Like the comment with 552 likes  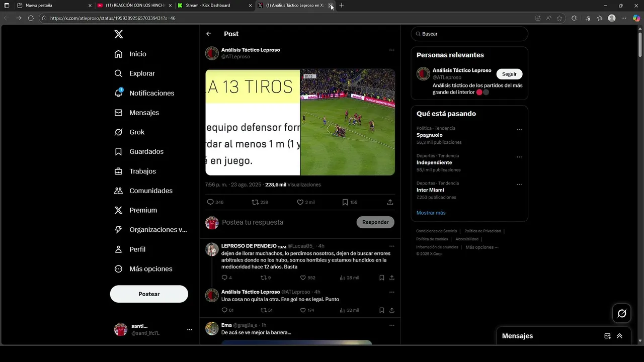tap(307, 278)
